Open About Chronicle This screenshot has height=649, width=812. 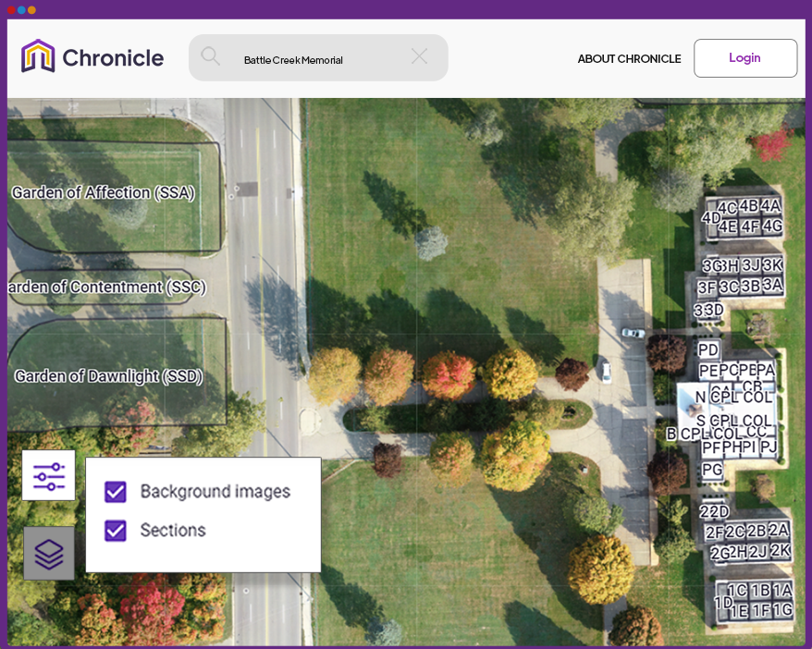click(629, 58)
